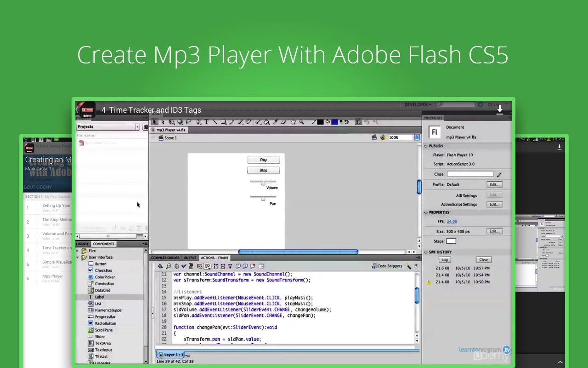
Task: Click the Log button in SWF History
Action: coord(444,259)
